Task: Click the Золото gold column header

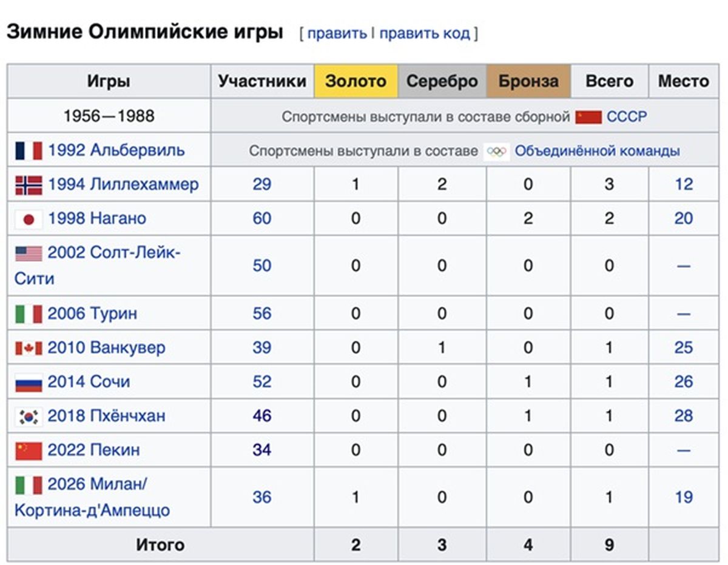Action: click(x=356, y=81)
